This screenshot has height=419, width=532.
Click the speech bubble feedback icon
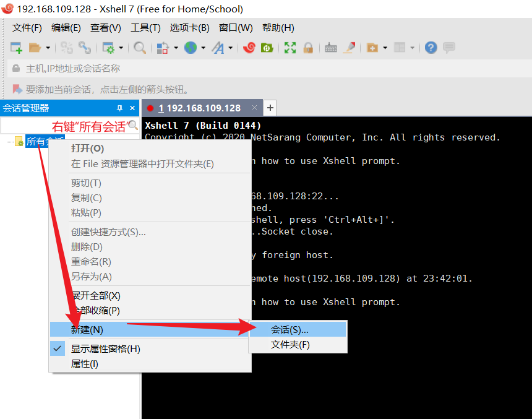449,48
